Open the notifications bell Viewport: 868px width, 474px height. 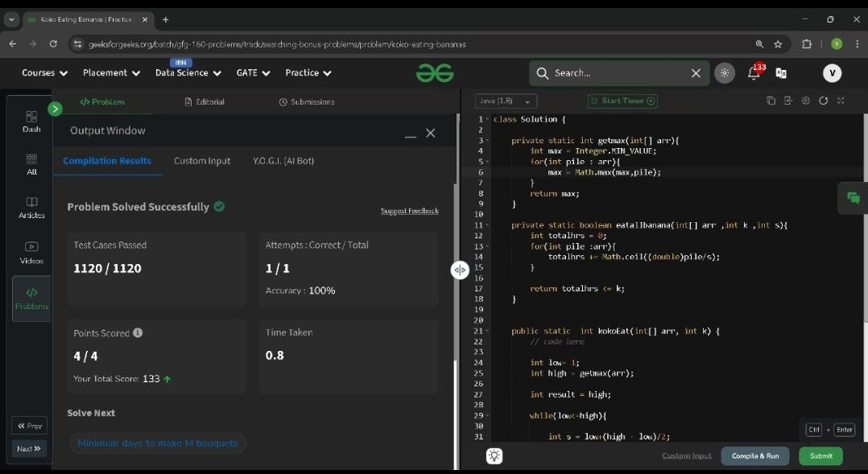[754, 72]
